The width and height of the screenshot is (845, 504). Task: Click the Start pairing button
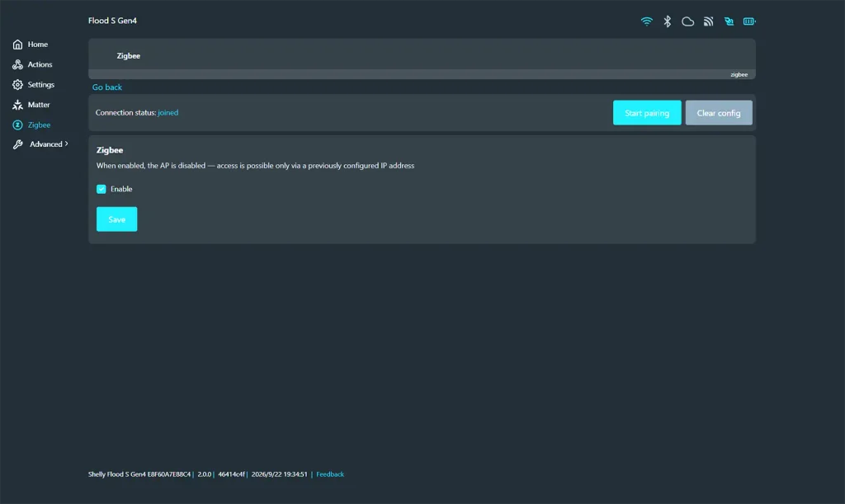[647, 112]
